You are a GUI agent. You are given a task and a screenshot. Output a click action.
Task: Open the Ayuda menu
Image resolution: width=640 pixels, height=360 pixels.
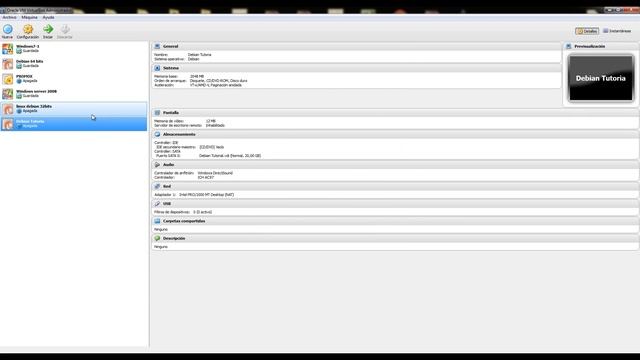coord(48,18)
